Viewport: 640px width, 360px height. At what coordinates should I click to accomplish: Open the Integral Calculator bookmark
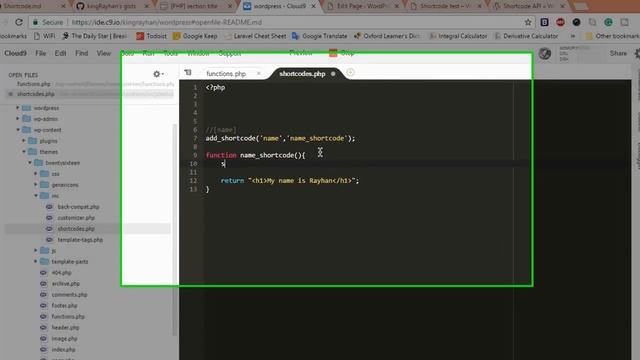click(458, 36)
